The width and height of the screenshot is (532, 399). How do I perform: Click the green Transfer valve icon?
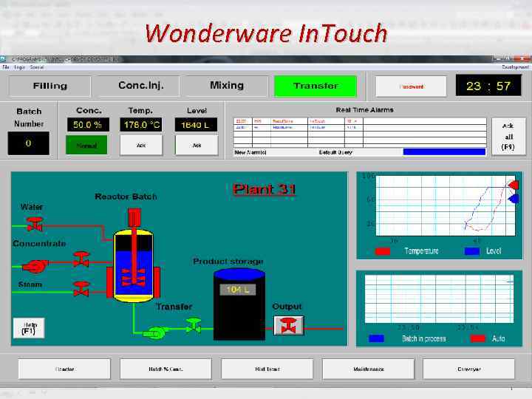pos(194,325)
